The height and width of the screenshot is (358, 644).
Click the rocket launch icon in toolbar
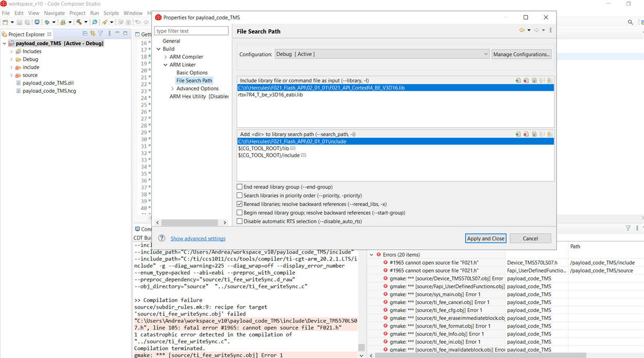(x=105, y=22)
